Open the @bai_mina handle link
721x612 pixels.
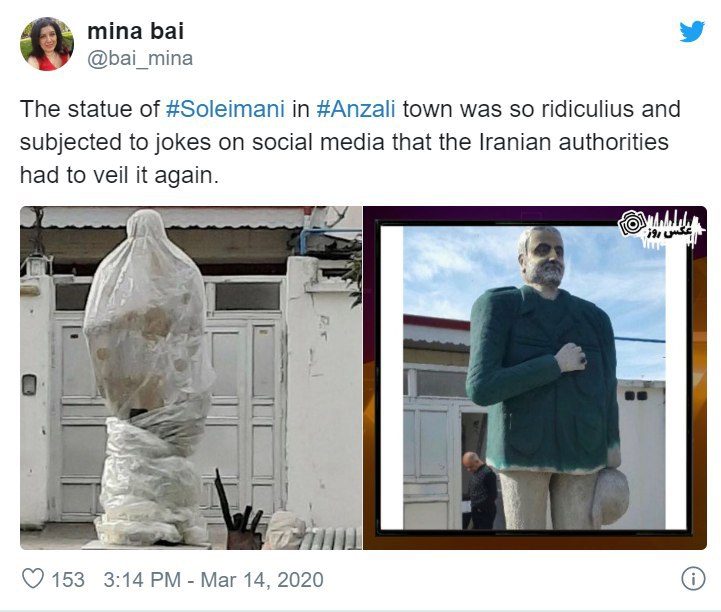pos(140,58)
